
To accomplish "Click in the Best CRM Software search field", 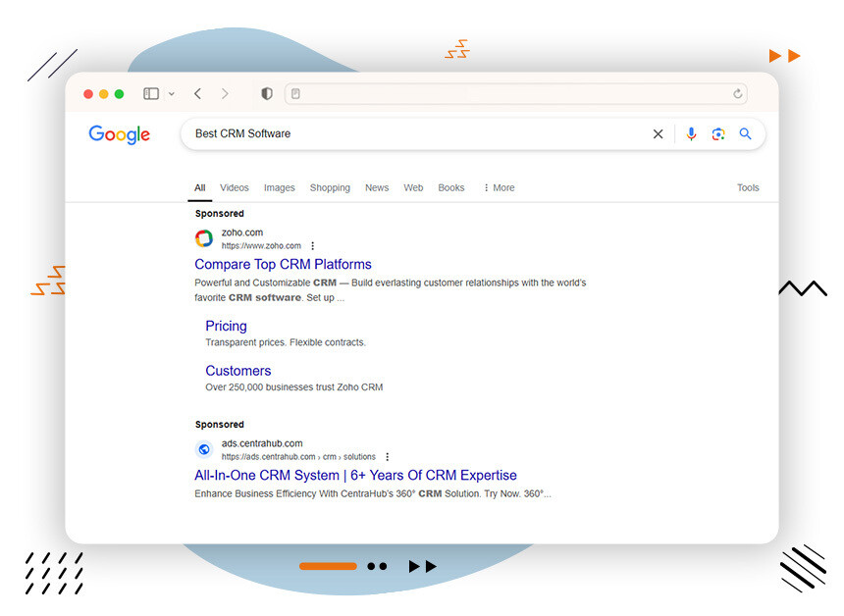I will 412,134.
